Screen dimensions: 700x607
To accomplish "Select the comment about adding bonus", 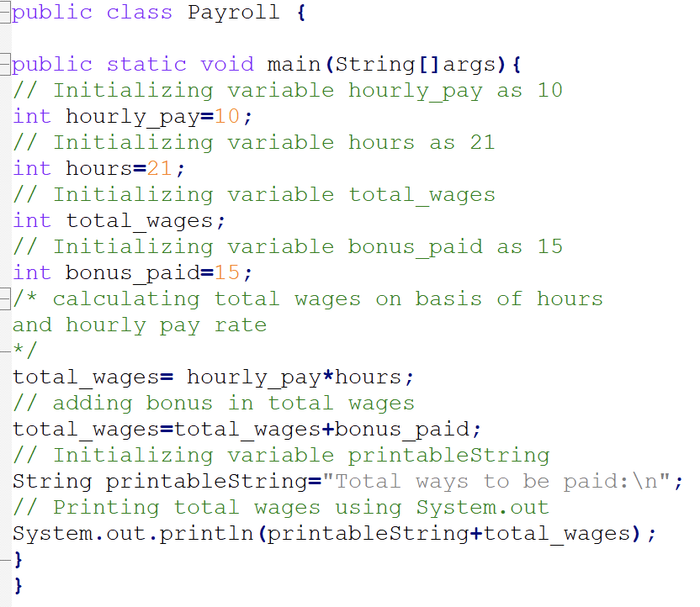I will pos(210,404).
